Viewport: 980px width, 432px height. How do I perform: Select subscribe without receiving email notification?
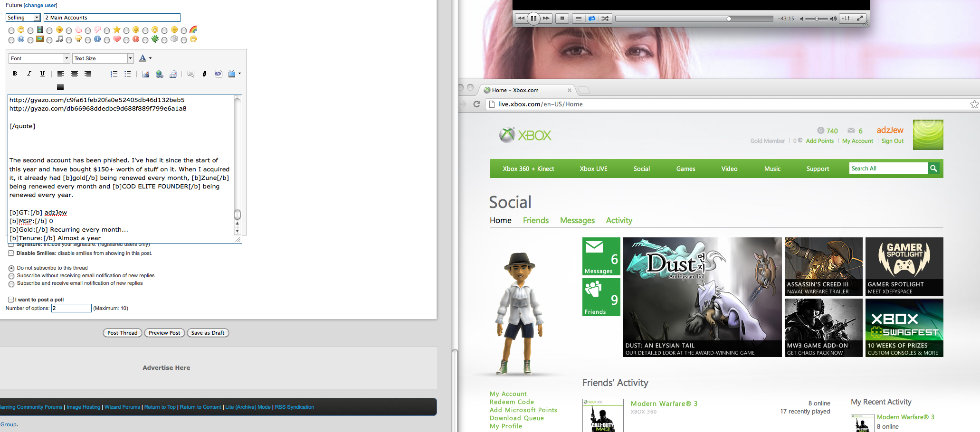pos(11,276)
